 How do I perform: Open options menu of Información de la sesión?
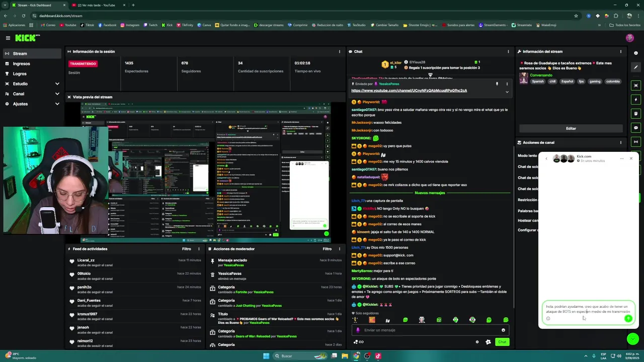tap(339, 51)
